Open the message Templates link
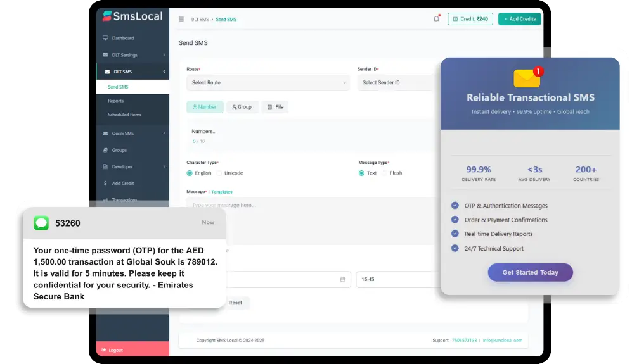 pos(222,192)
